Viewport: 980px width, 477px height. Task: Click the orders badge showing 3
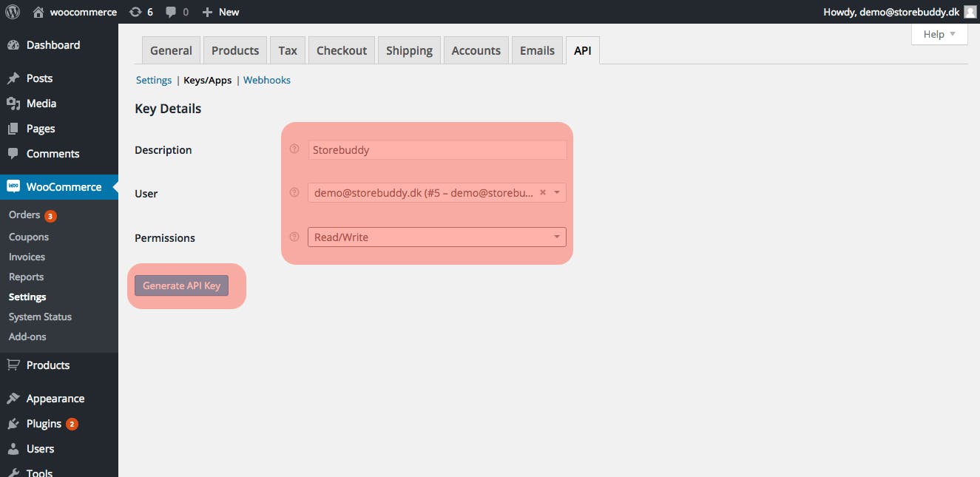50,216
